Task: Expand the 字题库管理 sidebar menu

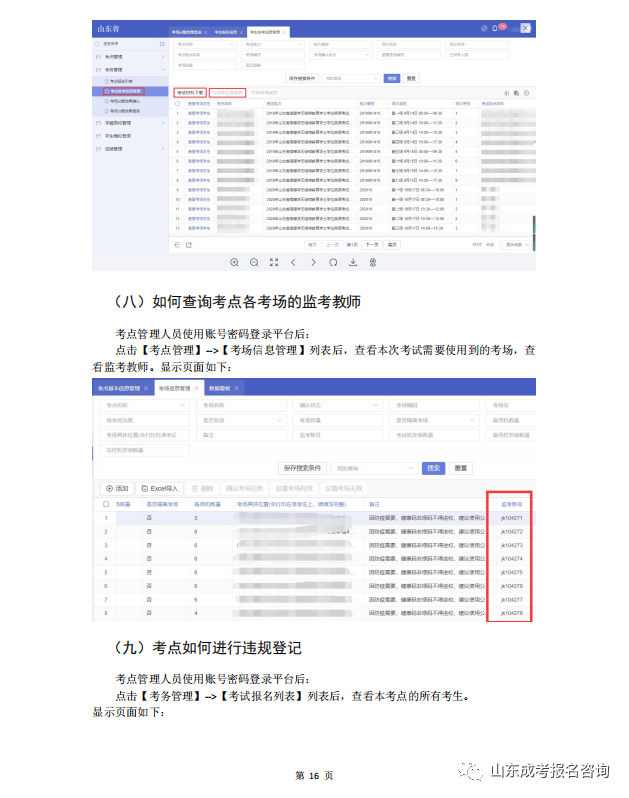Action: point(130,123)
